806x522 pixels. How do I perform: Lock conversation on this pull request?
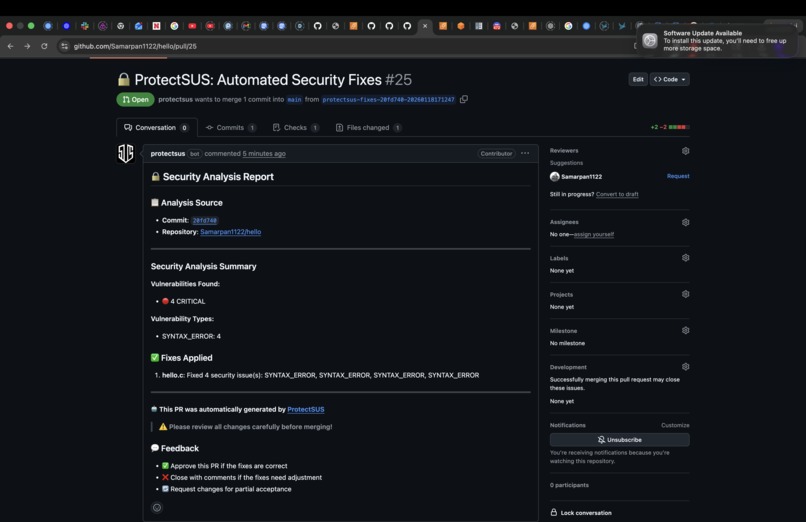coord(581,513)
